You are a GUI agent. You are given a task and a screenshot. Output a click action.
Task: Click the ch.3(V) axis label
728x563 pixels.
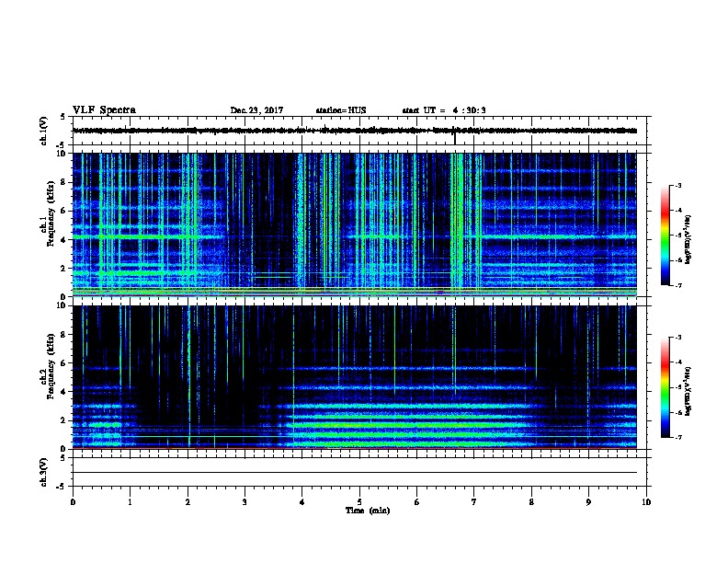pos(43,472)
